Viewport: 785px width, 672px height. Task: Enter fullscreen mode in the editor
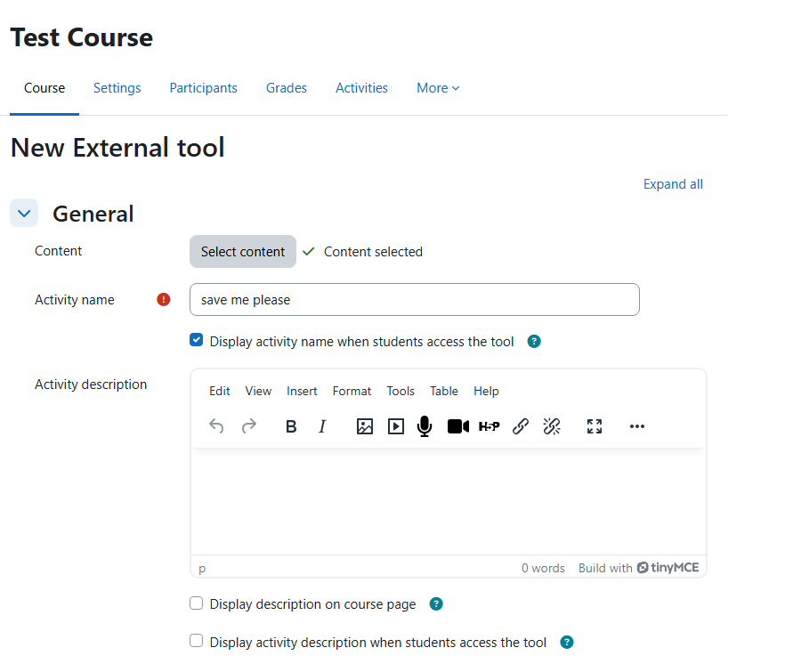595,426
